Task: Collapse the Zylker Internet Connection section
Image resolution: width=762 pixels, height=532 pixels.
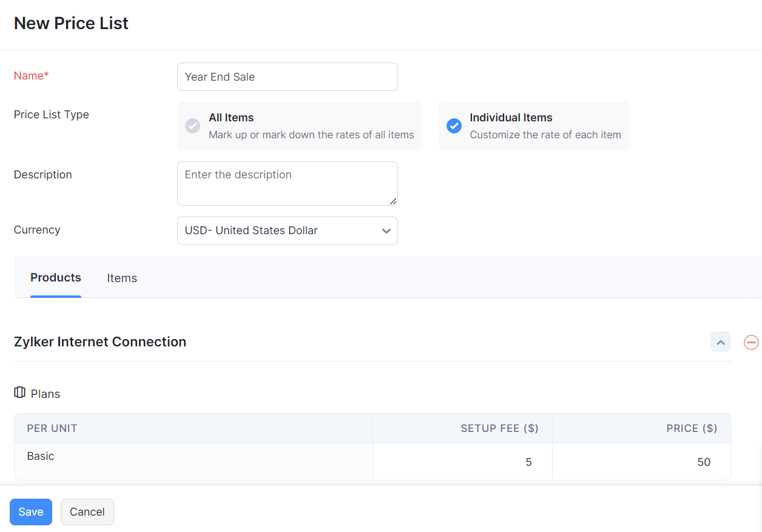Action: pos(720,342)
